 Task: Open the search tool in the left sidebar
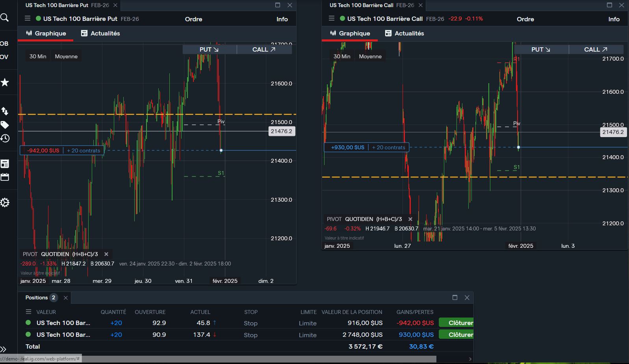pos(5,18)
